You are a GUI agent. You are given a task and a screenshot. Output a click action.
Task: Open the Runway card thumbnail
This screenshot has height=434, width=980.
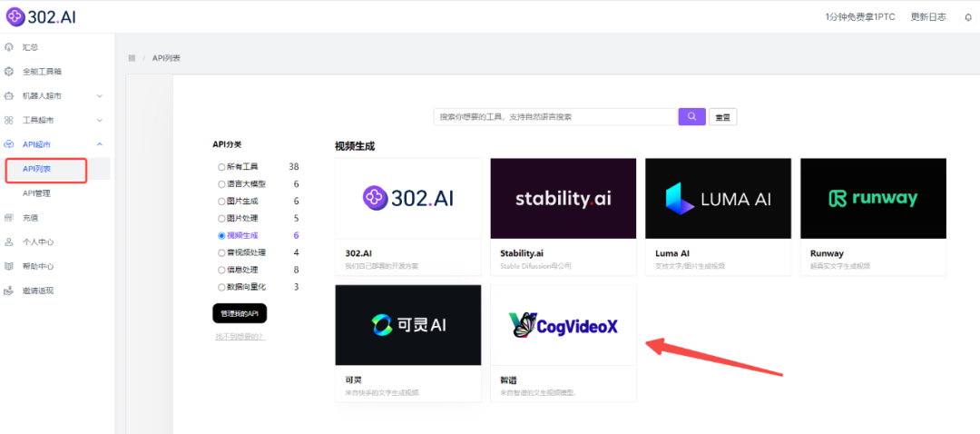[x=873, y=198]
